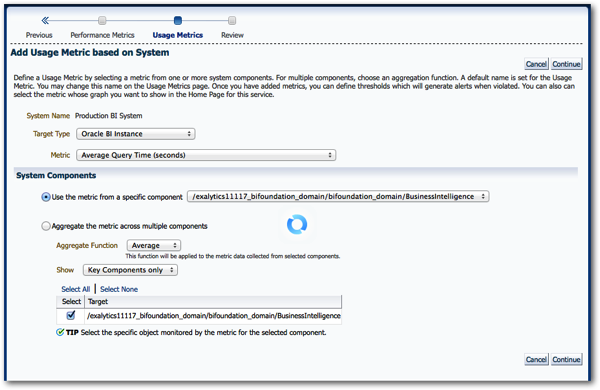600x390 pixels.
Task: Click the Select None link
Action: (x=119, y=289)
